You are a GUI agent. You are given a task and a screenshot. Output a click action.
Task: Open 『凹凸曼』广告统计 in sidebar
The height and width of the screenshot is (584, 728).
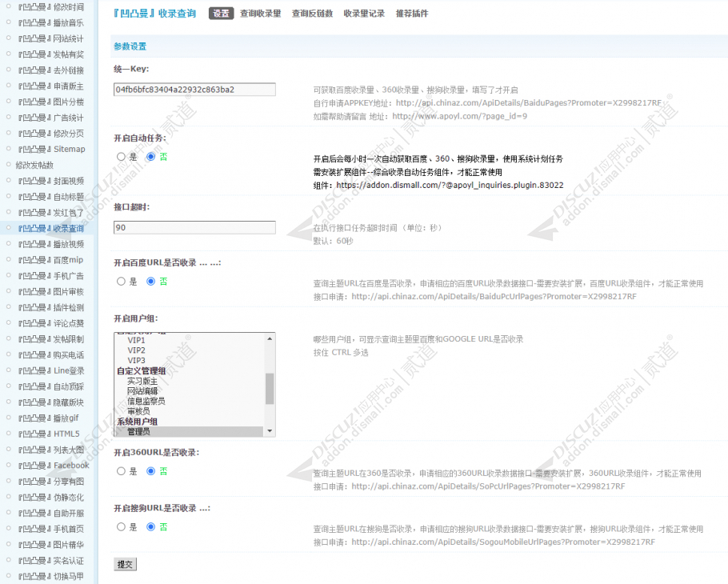click(x=51, y=118)
